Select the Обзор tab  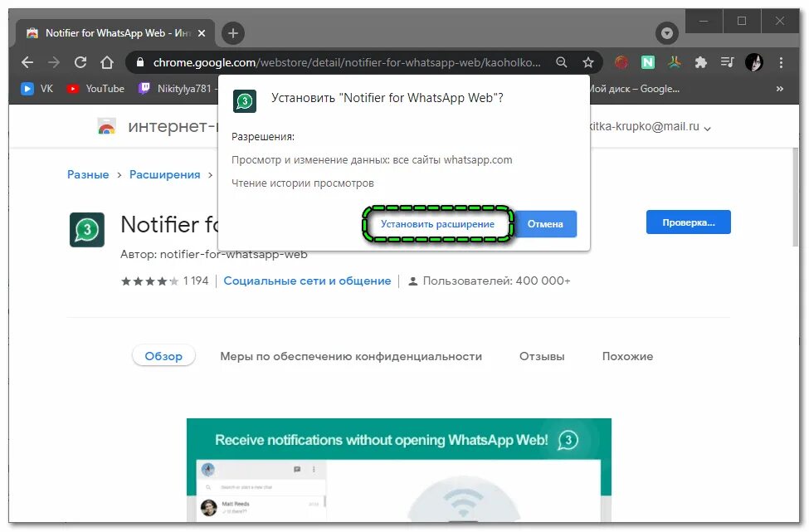[x=163, y=356]
